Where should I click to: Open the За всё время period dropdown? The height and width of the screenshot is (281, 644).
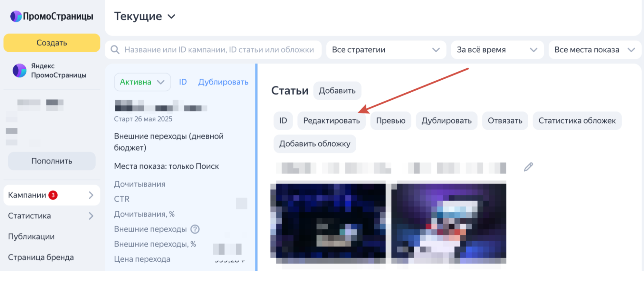point(497,50)
